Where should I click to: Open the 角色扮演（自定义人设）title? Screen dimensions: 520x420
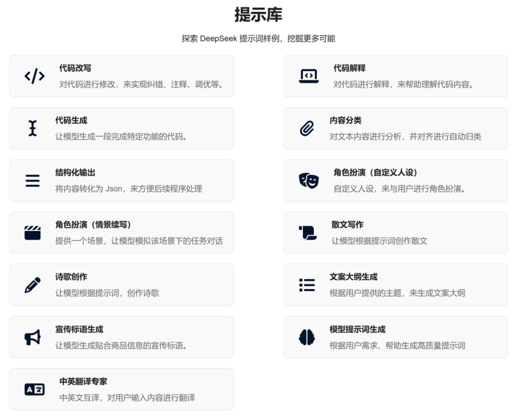tap(376, 172)
